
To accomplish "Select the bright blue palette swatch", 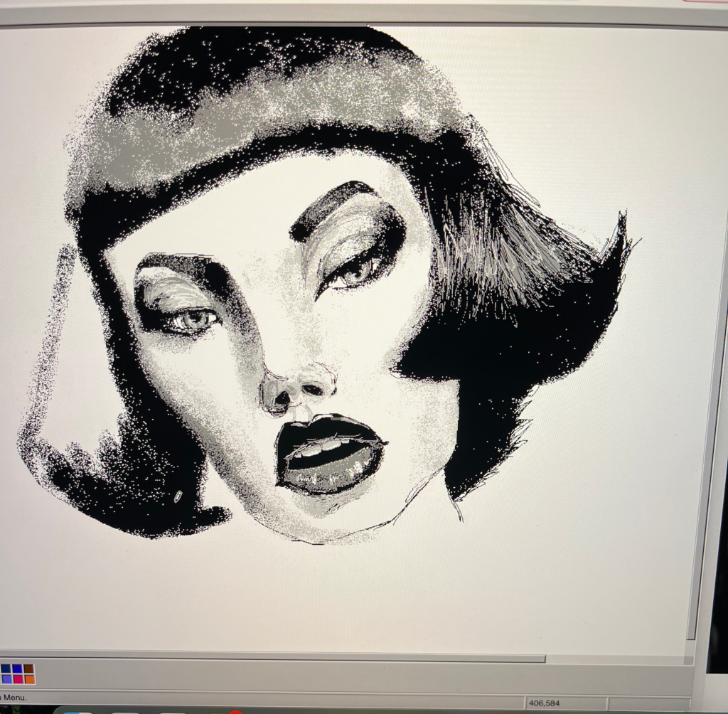I will coord(17,668).
